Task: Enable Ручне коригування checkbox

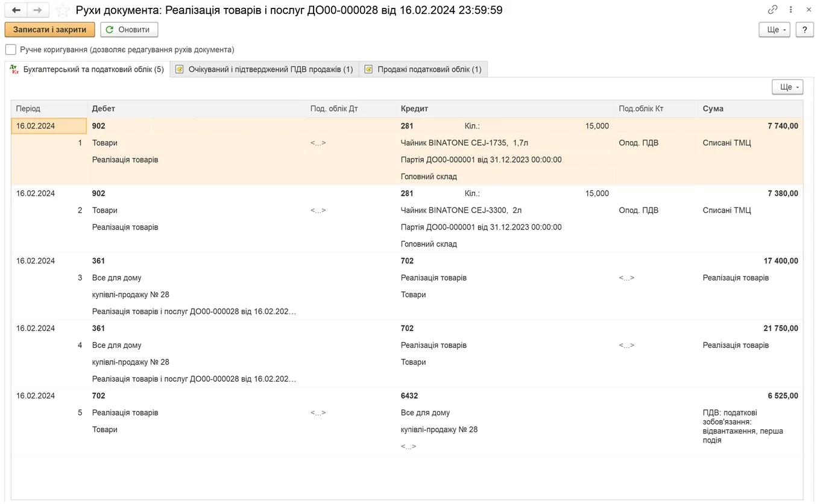Action: (x=11, y=49)
